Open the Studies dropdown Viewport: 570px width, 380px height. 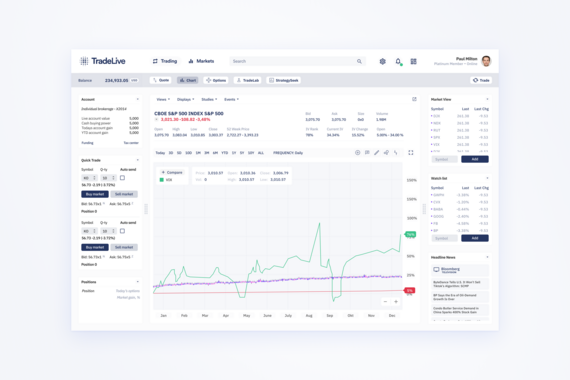click(209, 99)
